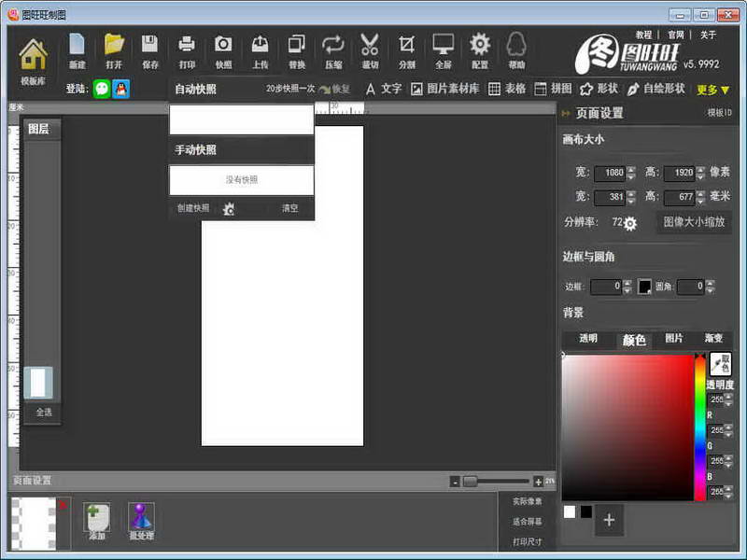Viewport: 747px width, 560px height.
Task: Click the 图像大小缩放 button
Action: (x=694, y=222)
